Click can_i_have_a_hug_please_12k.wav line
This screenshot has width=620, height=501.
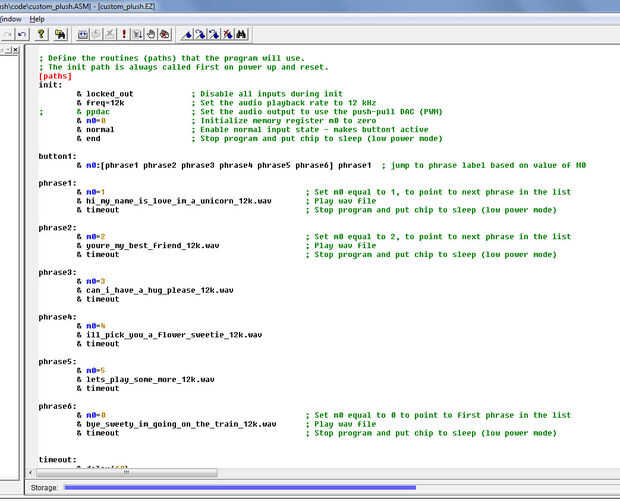click(155, 290)
